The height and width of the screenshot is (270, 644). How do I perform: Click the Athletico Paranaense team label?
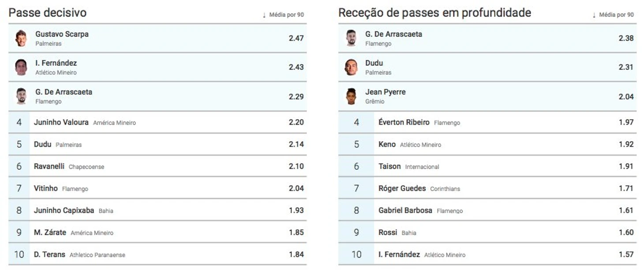pos(97,255)
